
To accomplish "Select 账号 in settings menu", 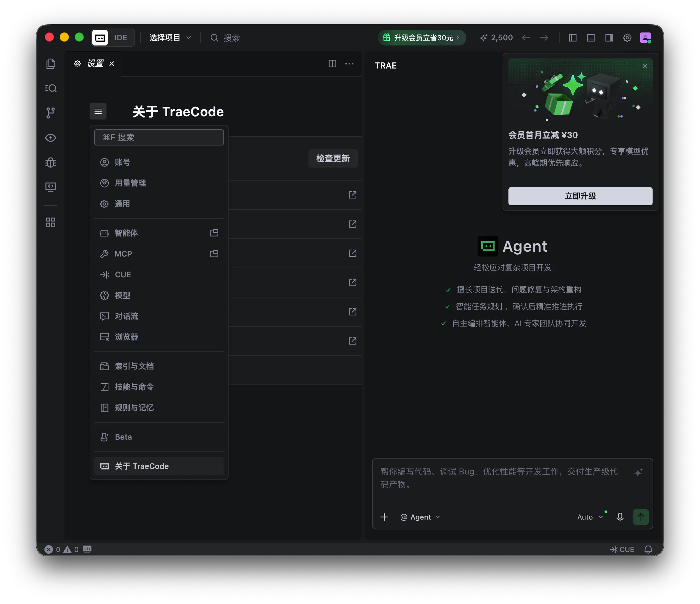I will [x=159, y=162].
